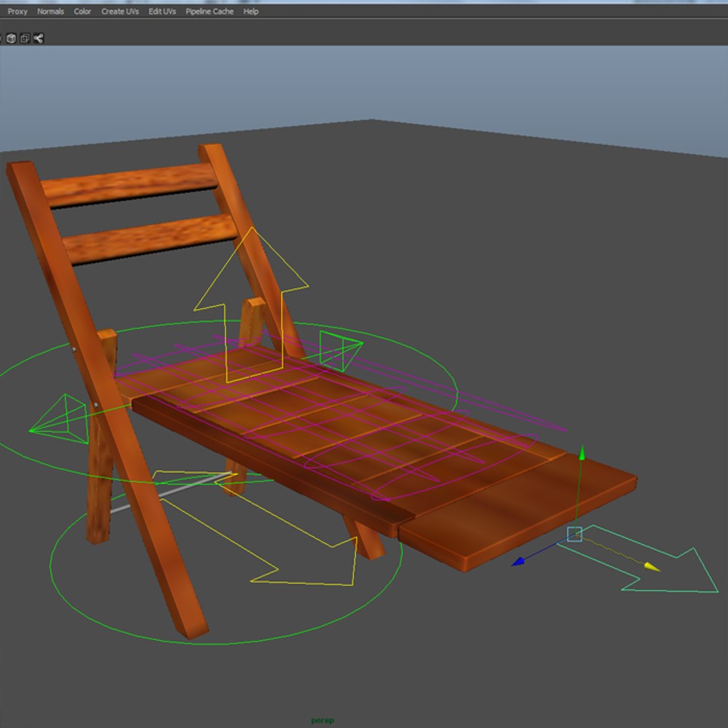The image size is (728, 728).
Task: Open the Color menu
Action: tap(82, 11)
